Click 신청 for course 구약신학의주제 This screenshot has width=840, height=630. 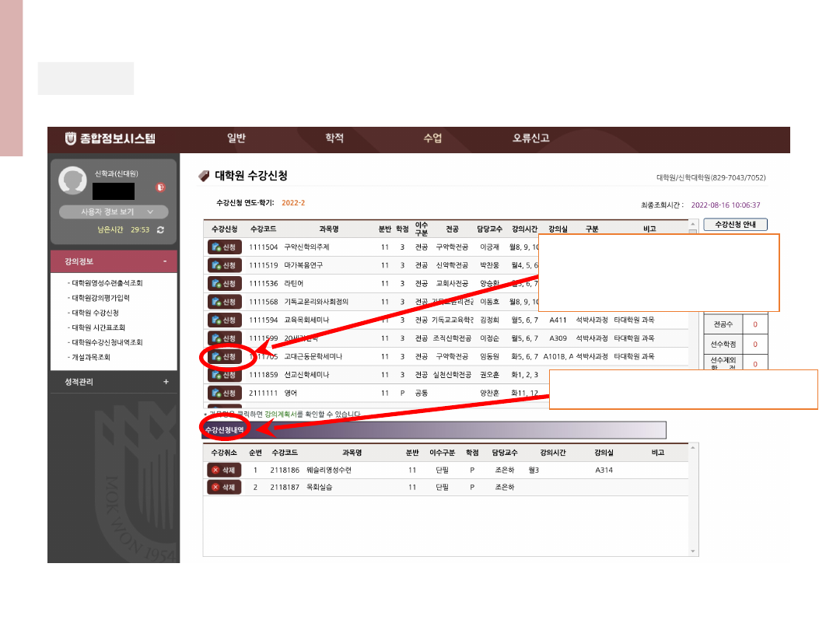coord(225,247)
